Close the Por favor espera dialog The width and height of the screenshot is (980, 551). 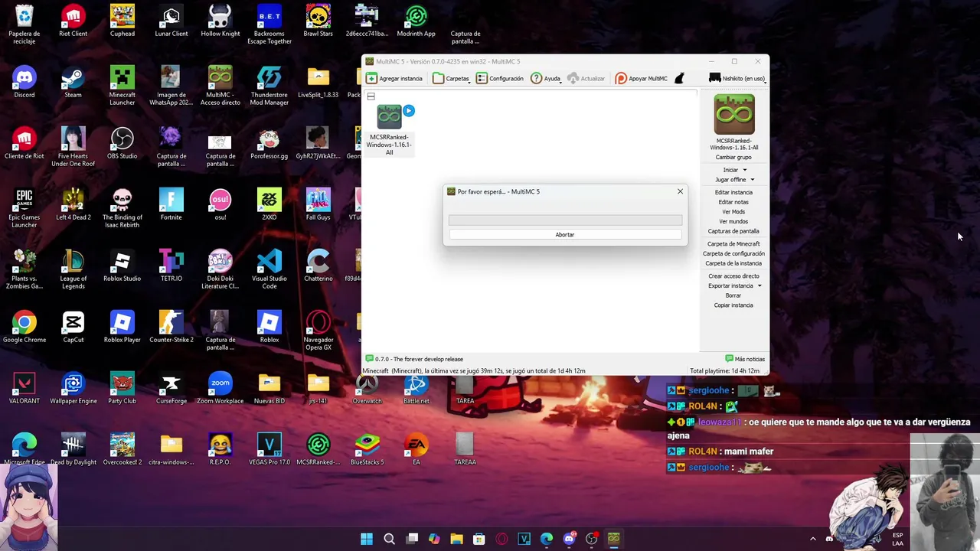click(680, 191)
